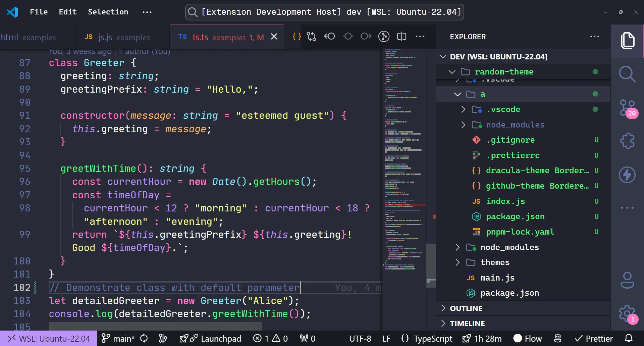Click the curly braces editor action icon
The image size is (644, 346).
[297, 36]
